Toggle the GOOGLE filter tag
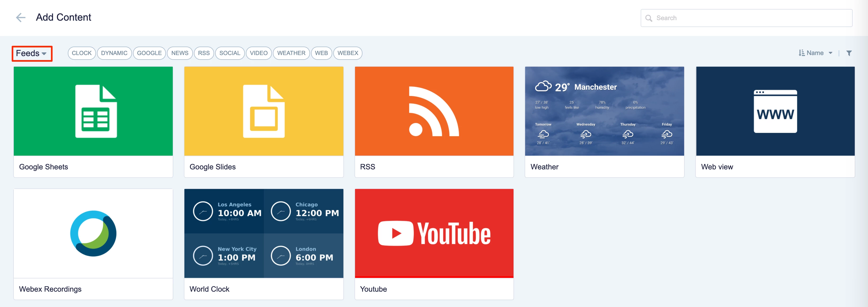 (x=149, y=53)
